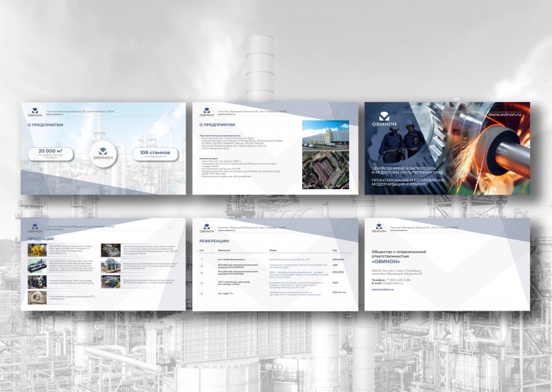This screenshot has height=392, width=552.
Task: Open www.ovinon.ru link at the contacts slide bottom
Action: point(383,289)
